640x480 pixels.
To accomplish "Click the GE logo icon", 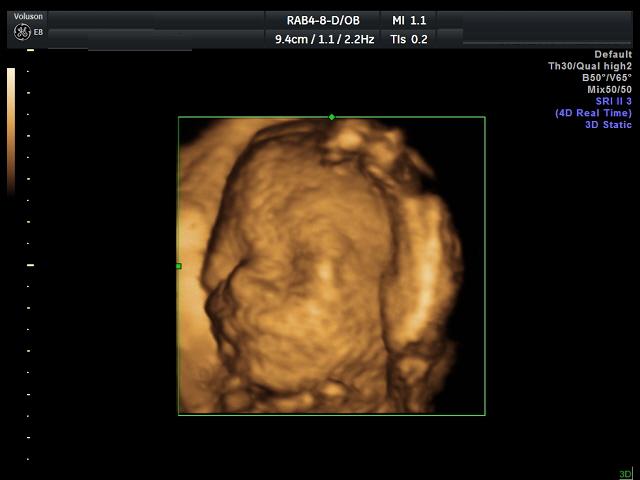I will [x=21, y=32].
